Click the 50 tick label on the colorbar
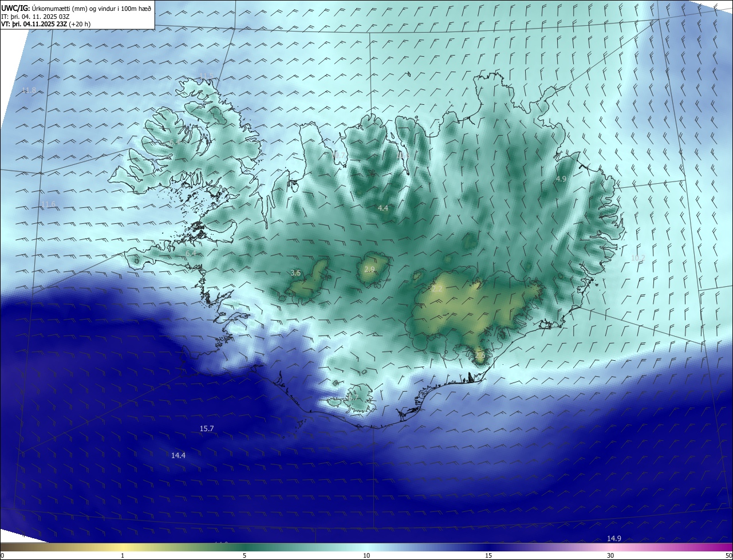Screen dimensions: 733x560 click(x=728, y=555)
